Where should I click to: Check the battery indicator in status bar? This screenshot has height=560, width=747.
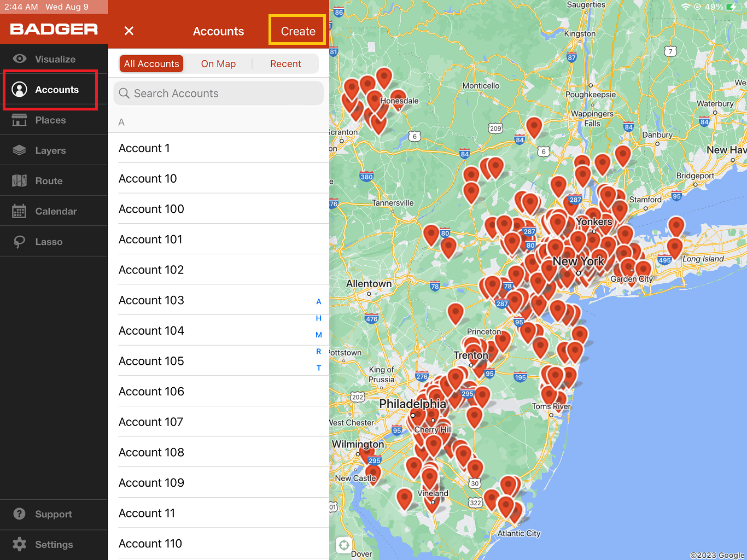(733, 7)
